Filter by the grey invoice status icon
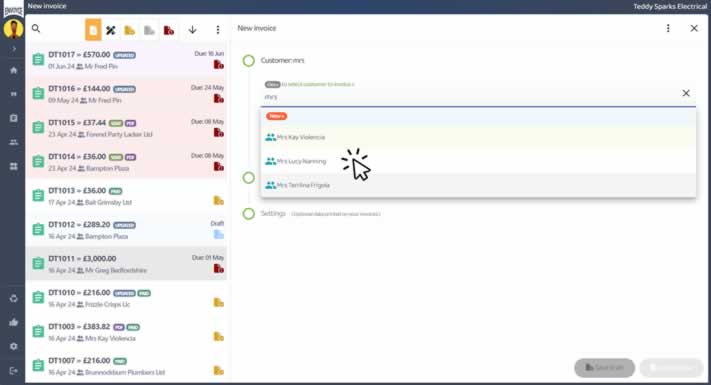 coord(149,30)
